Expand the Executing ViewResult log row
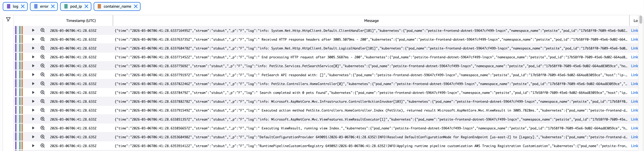Image resolution: width=644 pixels, height=151 pixels. point(33,128)
